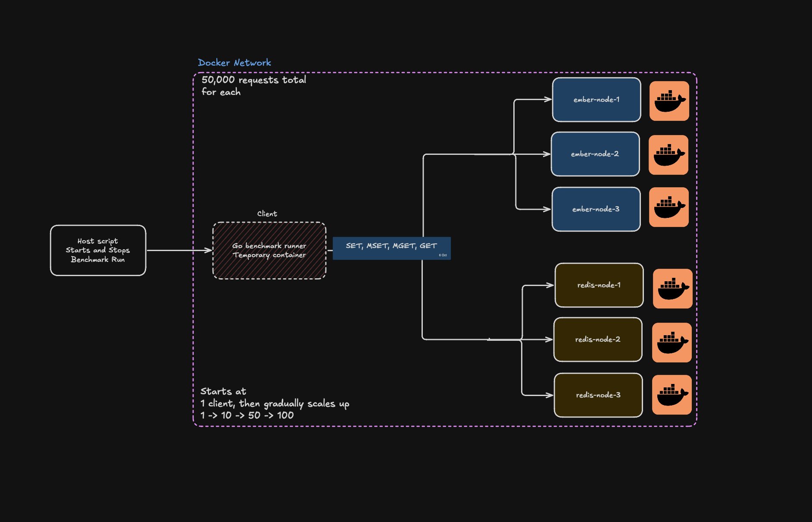Click the '6 Oct' date label
812x522 pixels.
pos(443,255)
